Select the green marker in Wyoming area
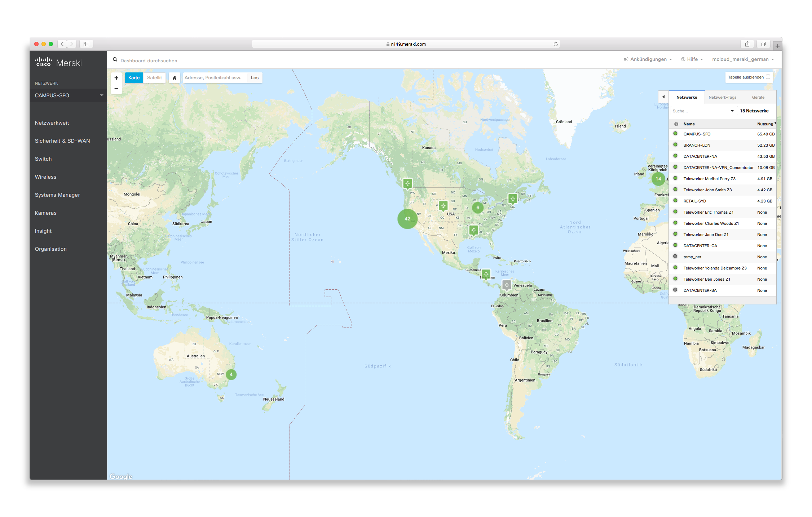812x517 pixels. click(443, 206)
